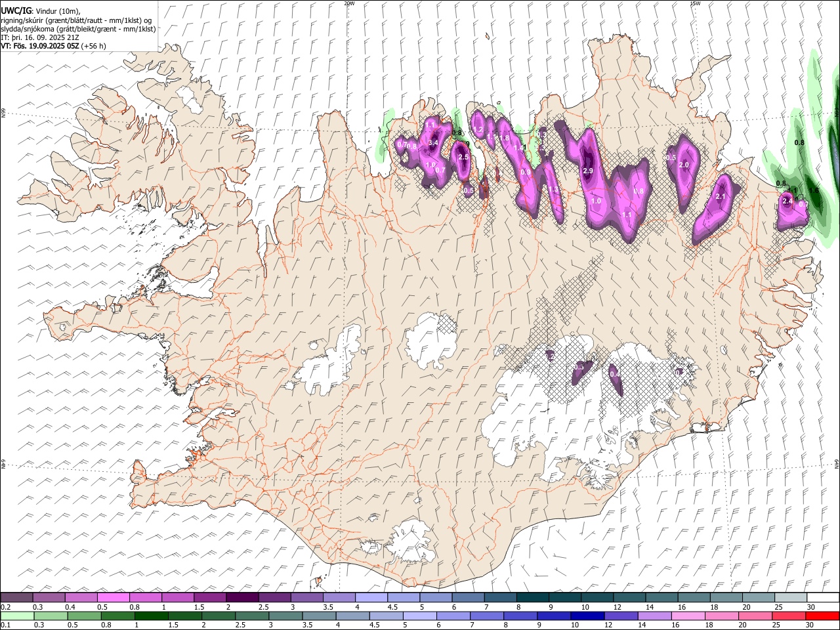Image resolution: width=840 pixels, height=630 pixels.
Task: Select the 2.0 precipitation value on the map
Action: (x=683, y=165)
